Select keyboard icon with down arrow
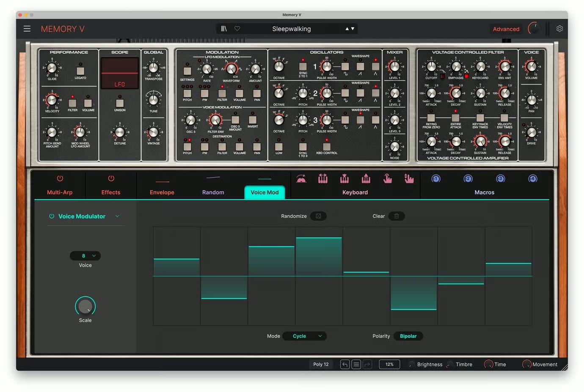The width and height of the screenshot is (584, 392). (344, 178)
